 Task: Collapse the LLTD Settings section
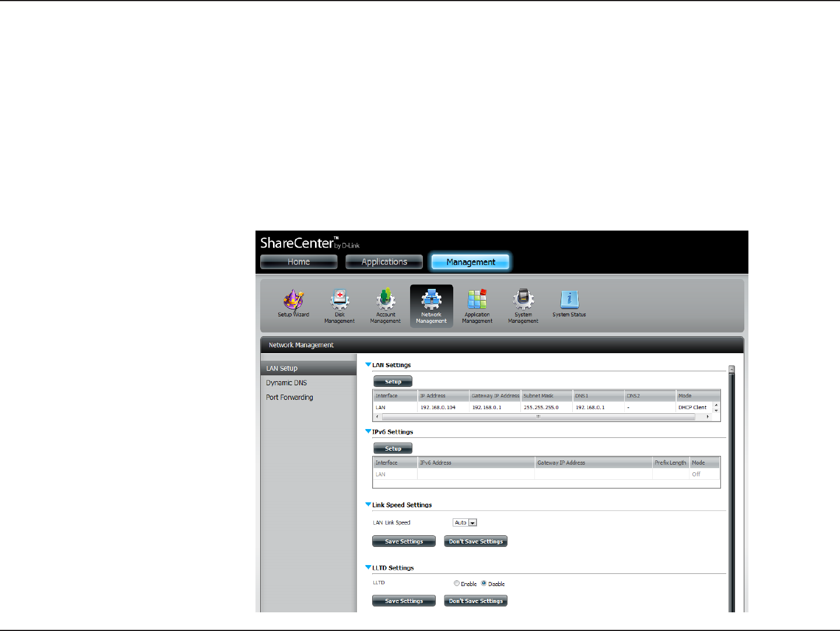[368, 567]
